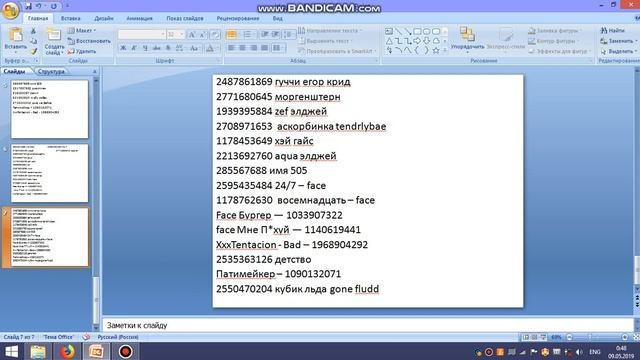Select the text box shape in gallery

pyautogui.click(x=389, y=31)
